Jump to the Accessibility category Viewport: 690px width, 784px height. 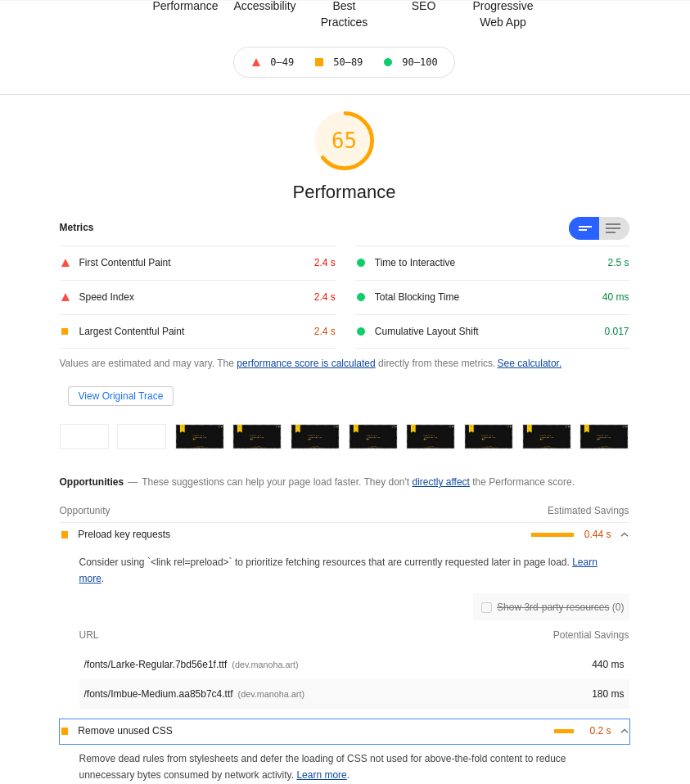[x=264, y=7]
